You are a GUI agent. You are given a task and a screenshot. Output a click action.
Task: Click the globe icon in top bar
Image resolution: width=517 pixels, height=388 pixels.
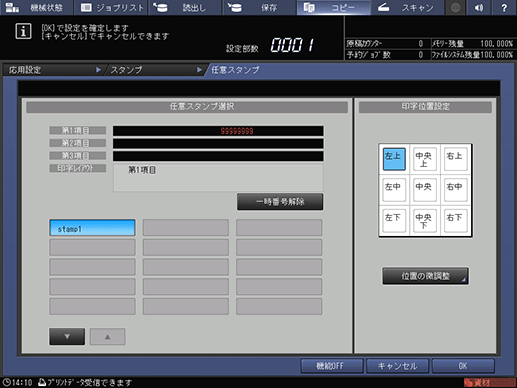pyautogui.click(x=456, y=7)
